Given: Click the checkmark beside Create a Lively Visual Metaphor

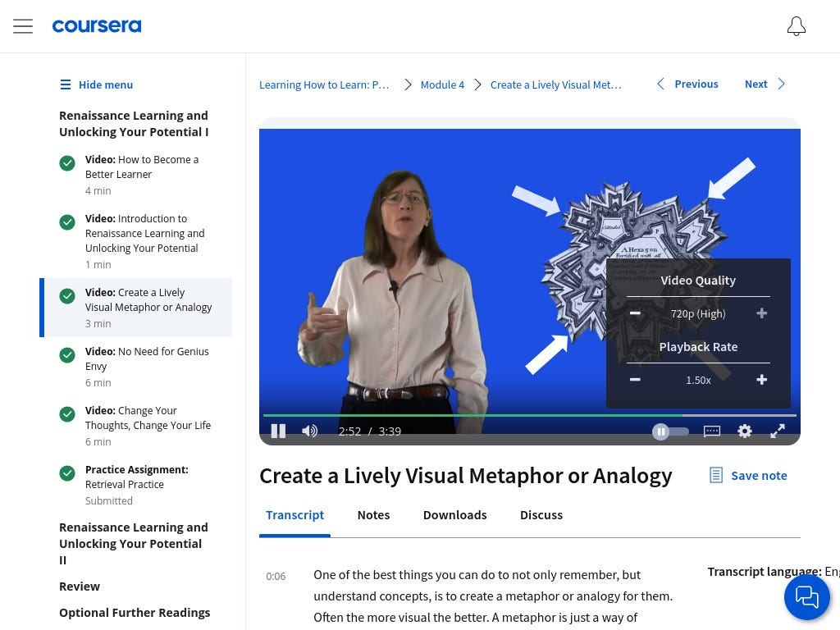Looking at the screenshot, I should [x=67, y=295].
